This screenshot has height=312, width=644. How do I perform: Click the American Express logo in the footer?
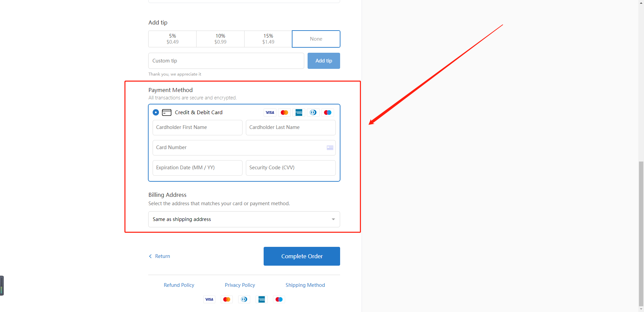tap(262, 299)
